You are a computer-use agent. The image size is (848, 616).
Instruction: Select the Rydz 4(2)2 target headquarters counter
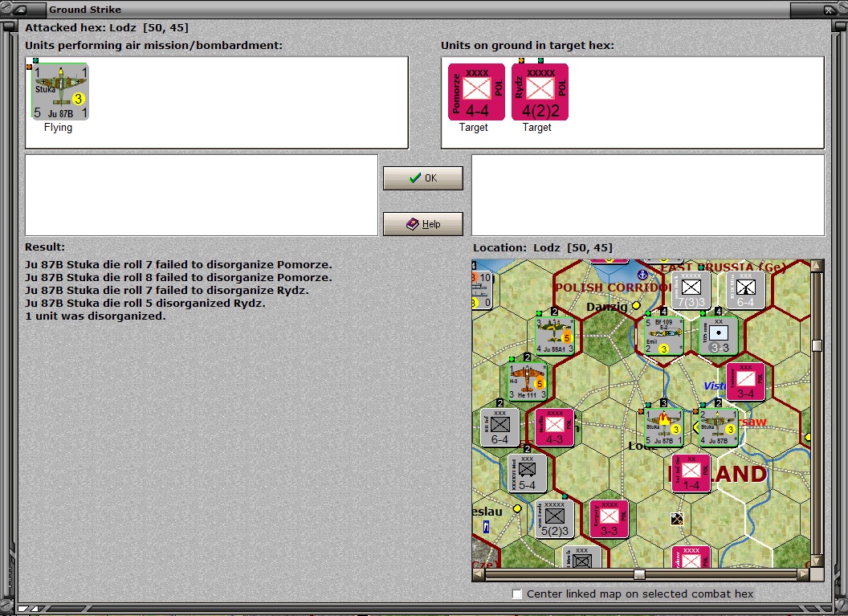(x=540, y=92)
